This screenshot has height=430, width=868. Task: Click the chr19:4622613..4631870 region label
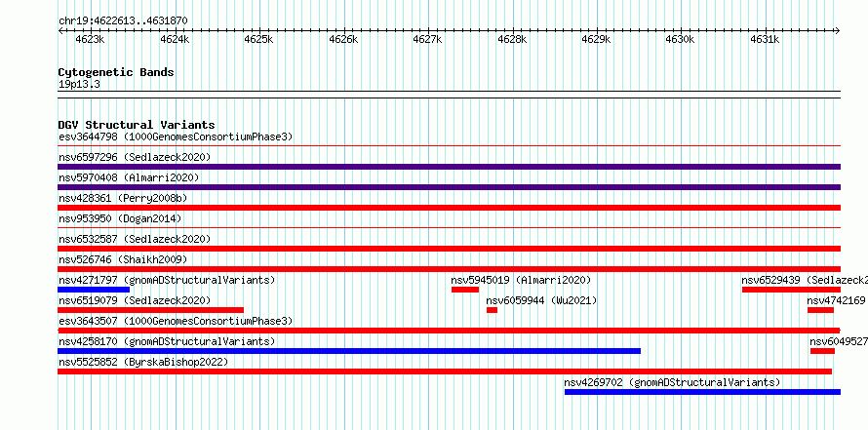click(123, 21)
